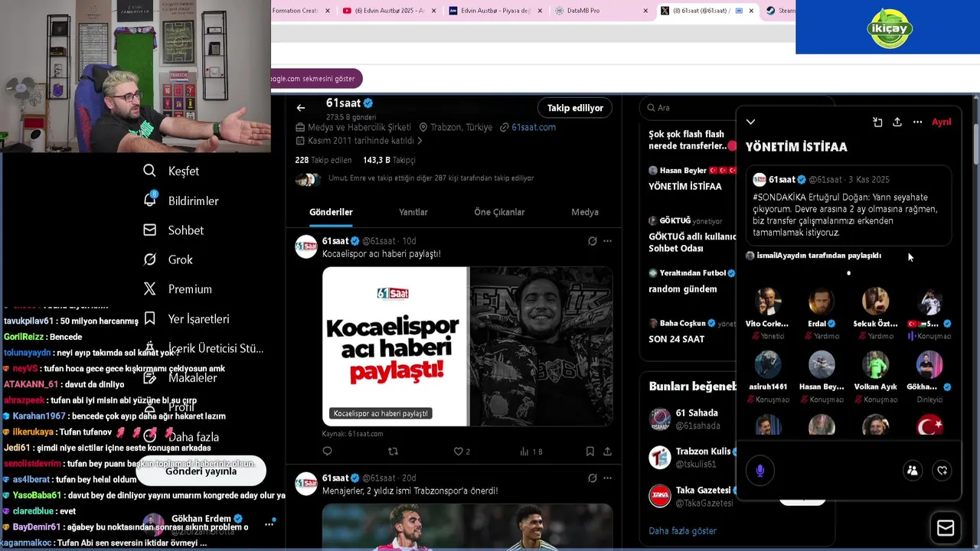Open Daha fazla sidebar item
The height and width of the screenshot is (551, 980).
[x=181, y=437]
